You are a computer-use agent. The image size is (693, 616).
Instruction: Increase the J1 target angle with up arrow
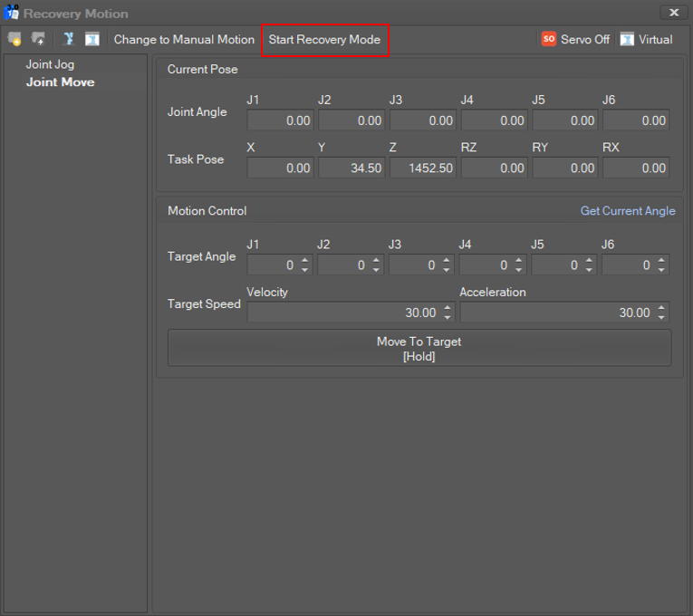tap(304, 261)
